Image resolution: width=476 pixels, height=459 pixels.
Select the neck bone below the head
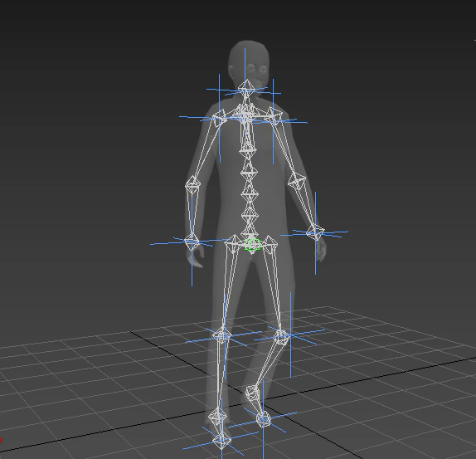click(246, 89)
